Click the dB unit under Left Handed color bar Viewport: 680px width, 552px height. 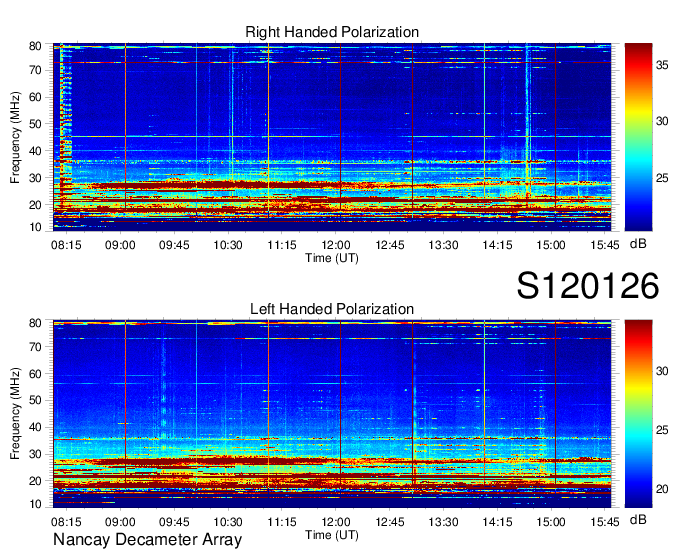638,519
